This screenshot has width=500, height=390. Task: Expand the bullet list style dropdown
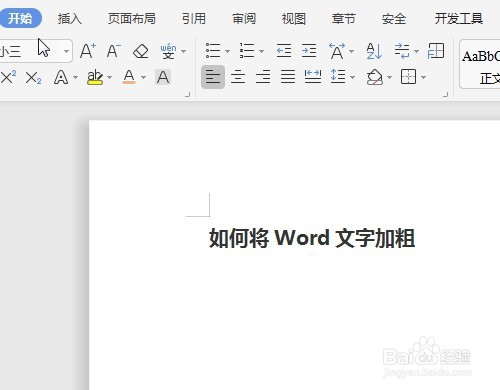[228, 51]
